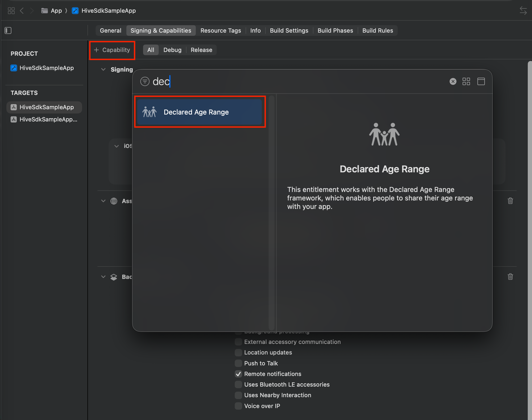This screenshot has height=420, width=532.
Task: Hide the project navigator sidebar
Action: [x=8, y=30]
